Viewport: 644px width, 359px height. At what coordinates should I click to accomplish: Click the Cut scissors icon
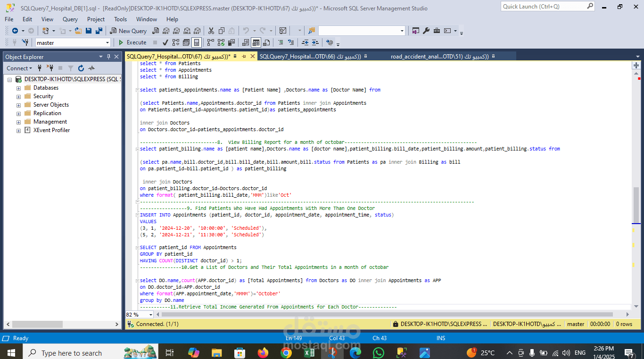[x=211, y=31]
